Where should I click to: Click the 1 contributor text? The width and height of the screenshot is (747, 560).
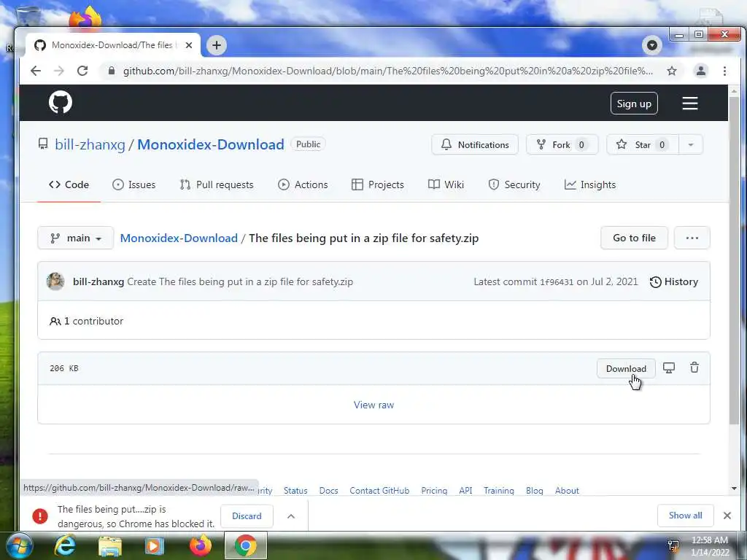86,321
